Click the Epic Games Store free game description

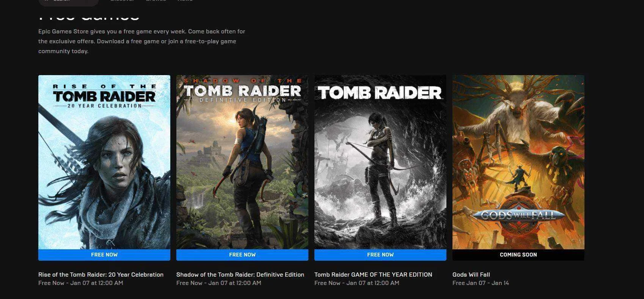(142, 41)
